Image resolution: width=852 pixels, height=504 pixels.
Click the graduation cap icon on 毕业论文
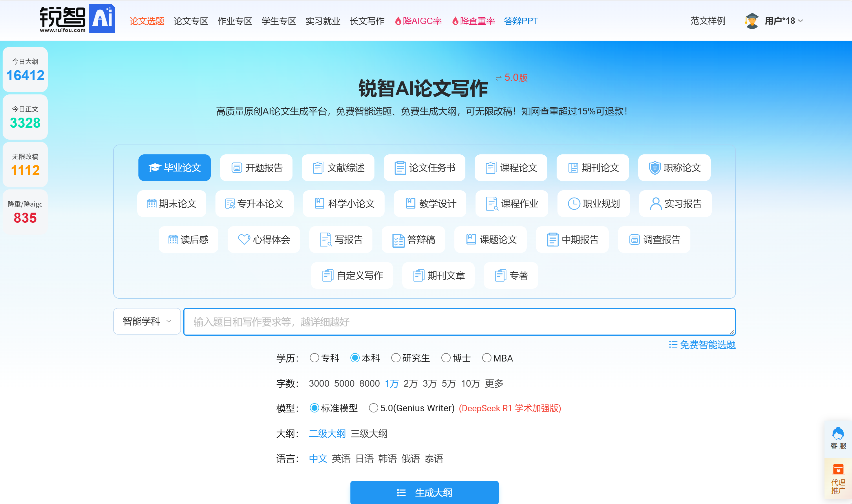click(x=155, y=168)
